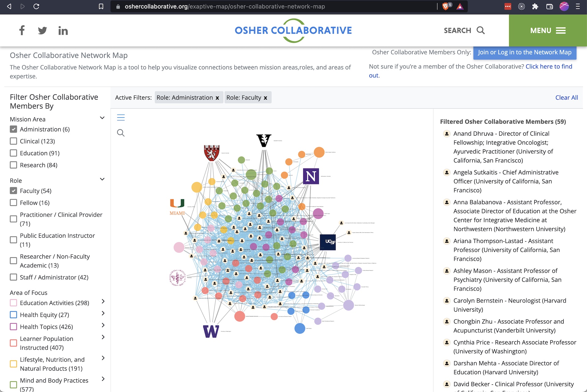Remove the Role: Administration filter
The image size is (587, 392).
pos(217,98)
